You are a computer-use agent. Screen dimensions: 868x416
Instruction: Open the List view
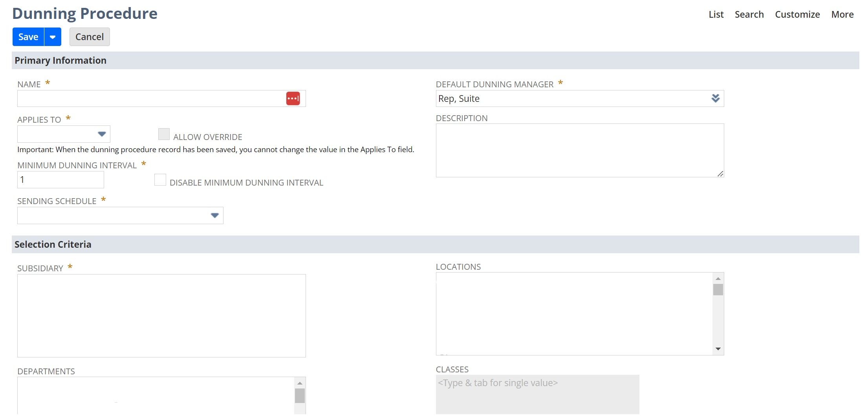(716, 14)
